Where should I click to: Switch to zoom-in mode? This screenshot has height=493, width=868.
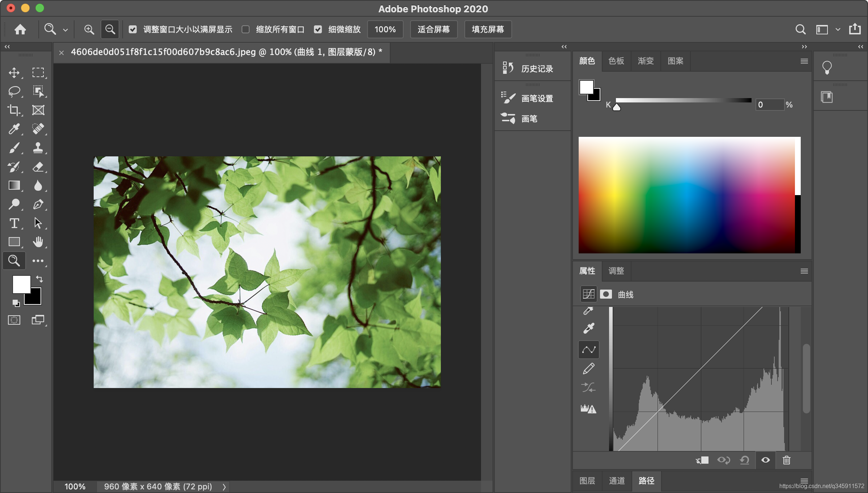coord(89,29)
